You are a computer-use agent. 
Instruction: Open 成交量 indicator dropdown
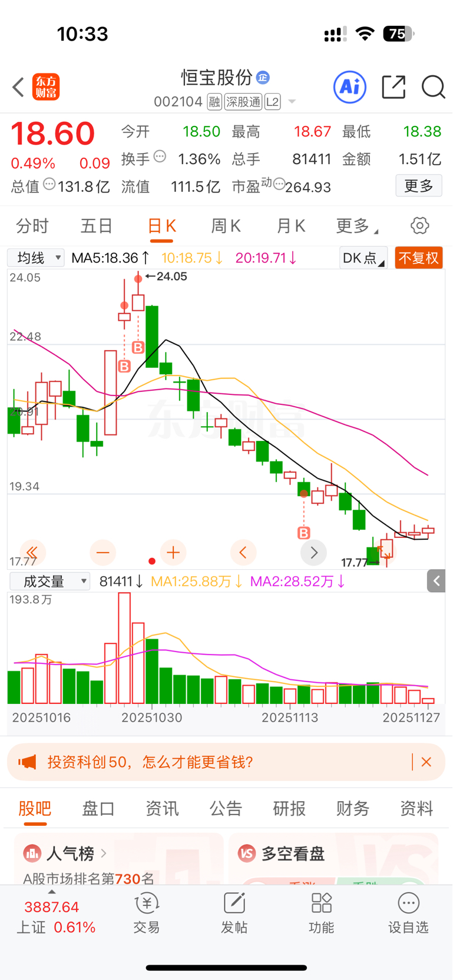click(50, 582)
